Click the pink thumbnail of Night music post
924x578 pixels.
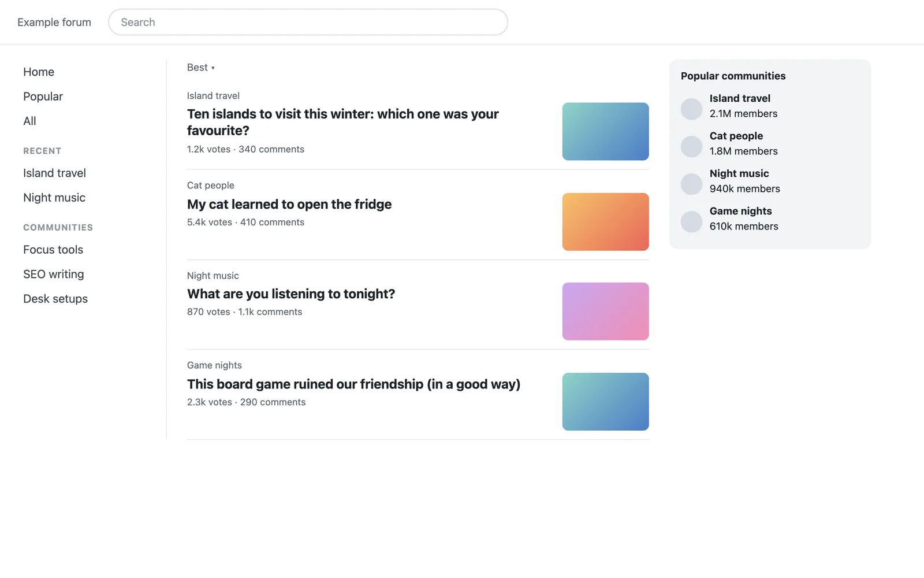[605, 312]
